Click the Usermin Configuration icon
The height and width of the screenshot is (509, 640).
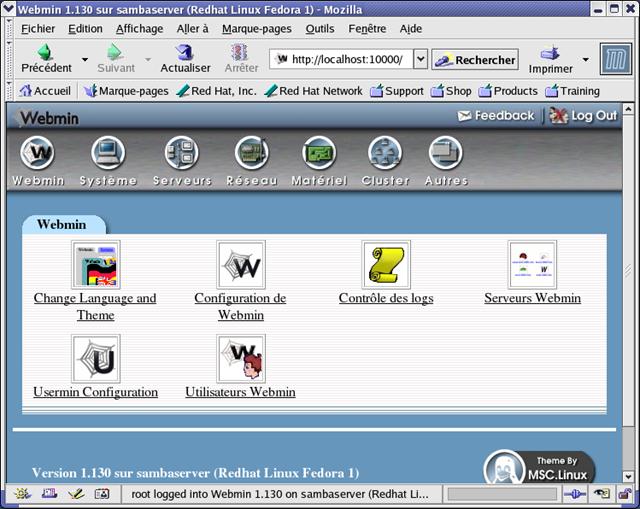(96, 358)
